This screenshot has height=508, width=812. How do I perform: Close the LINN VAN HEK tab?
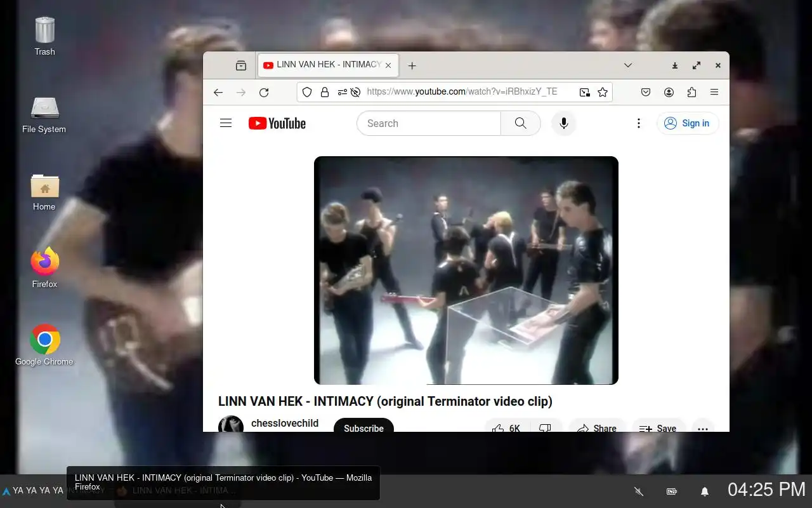point(388,65)
